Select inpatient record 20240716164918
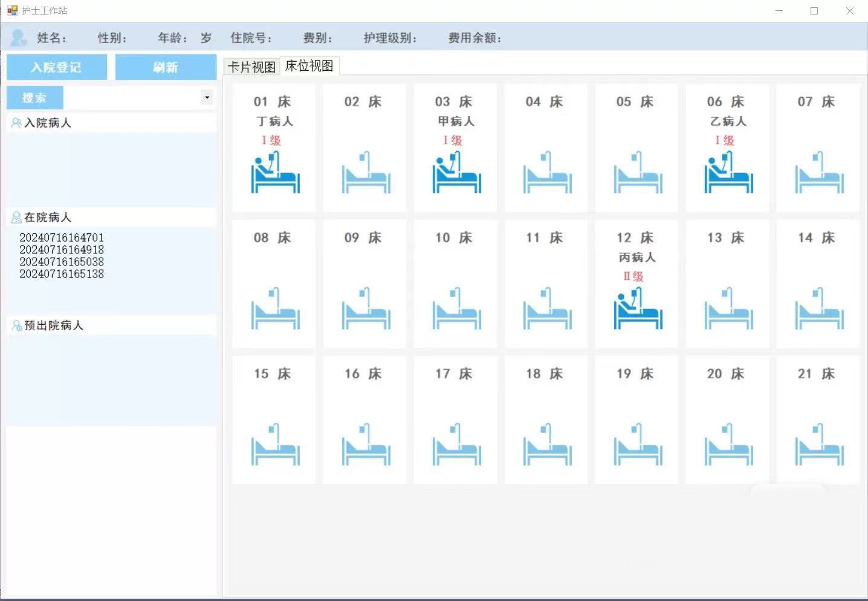The width and height of the screenshot is (868, 601). pos(62,250)
